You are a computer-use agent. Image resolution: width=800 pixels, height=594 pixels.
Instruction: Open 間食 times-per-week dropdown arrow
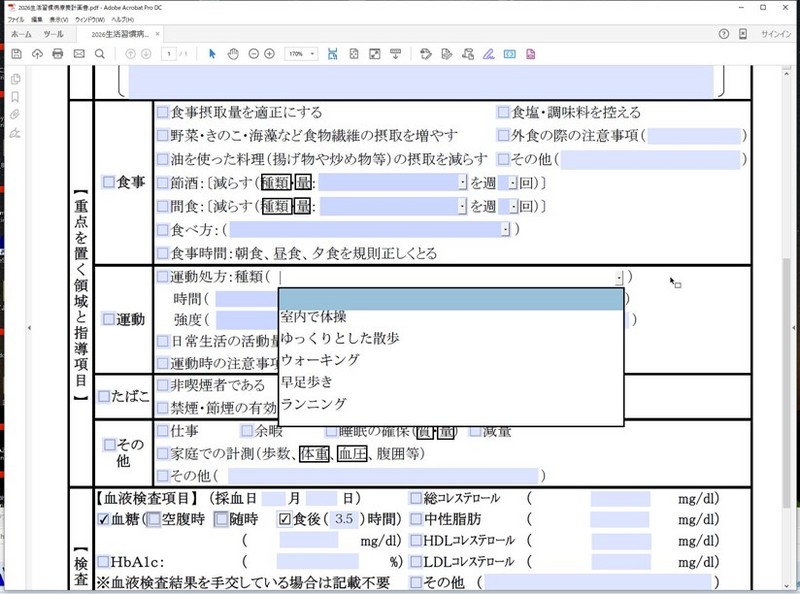[x=513, y=206]
